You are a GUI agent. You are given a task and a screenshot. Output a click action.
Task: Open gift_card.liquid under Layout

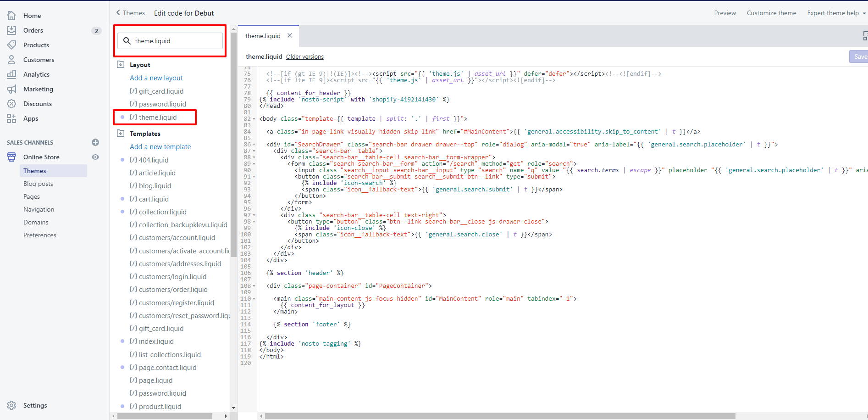(x=161, y=91)
